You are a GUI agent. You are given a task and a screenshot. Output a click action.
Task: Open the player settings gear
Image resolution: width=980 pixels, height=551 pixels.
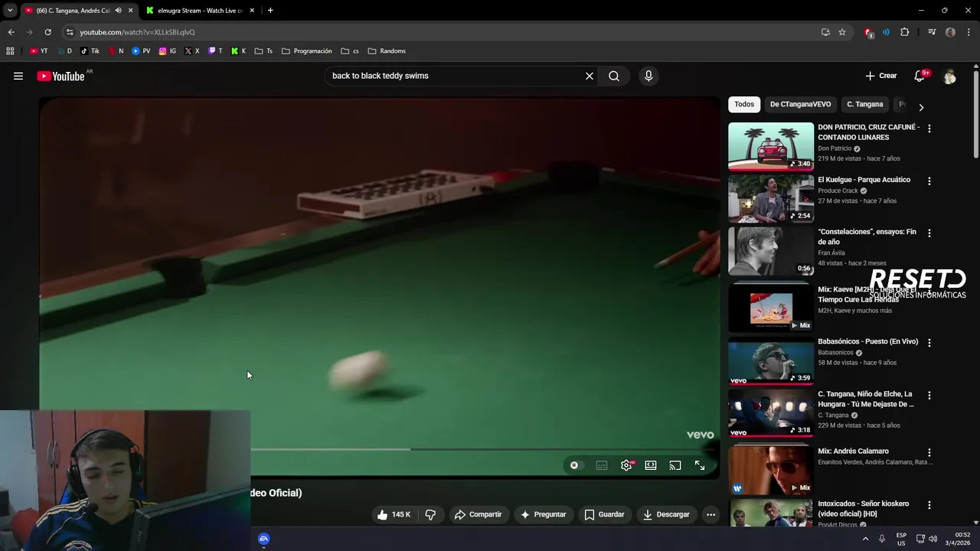click(626, 465)
